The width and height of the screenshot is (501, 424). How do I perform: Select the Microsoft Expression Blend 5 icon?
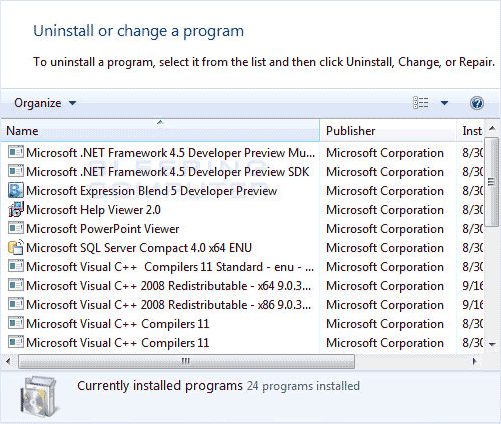16,191
